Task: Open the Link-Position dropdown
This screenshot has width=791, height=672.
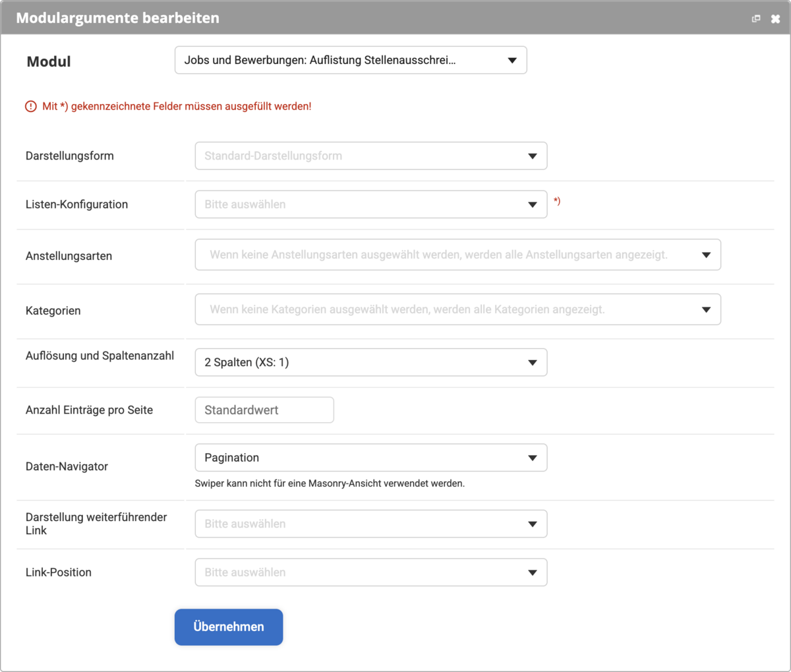Action: 371,572
